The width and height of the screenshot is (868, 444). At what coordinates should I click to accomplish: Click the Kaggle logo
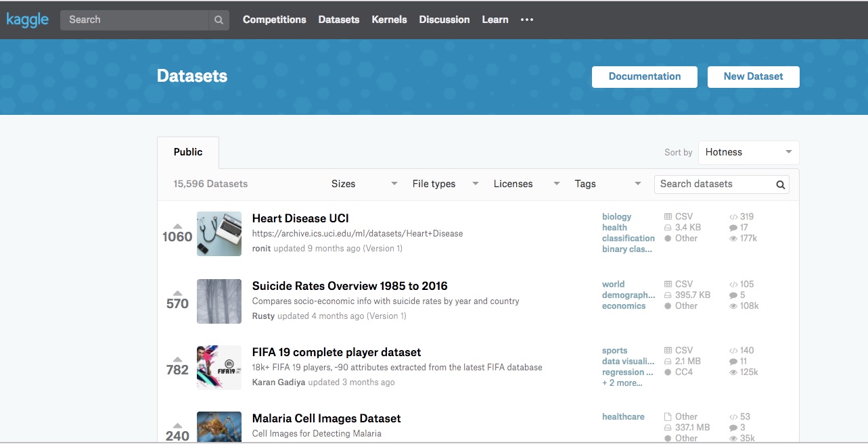pyautogui.click(x=28, y=20)
